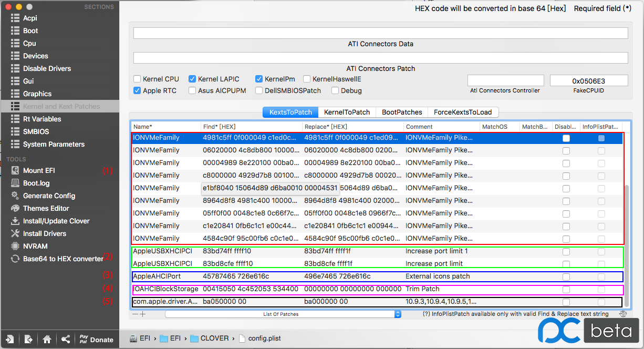
Task: Remove patch with the minus button
Action: coord(135,314)
